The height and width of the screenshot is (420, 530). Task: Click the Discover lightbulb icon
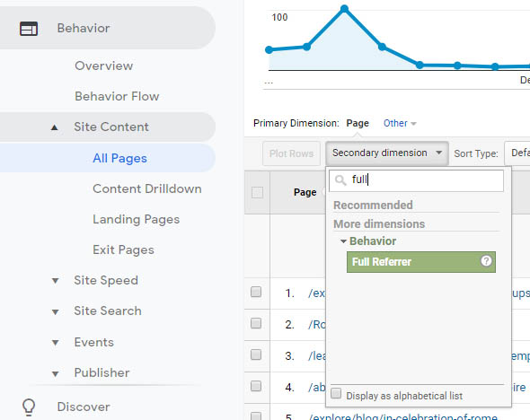click(x=29, y=407)
